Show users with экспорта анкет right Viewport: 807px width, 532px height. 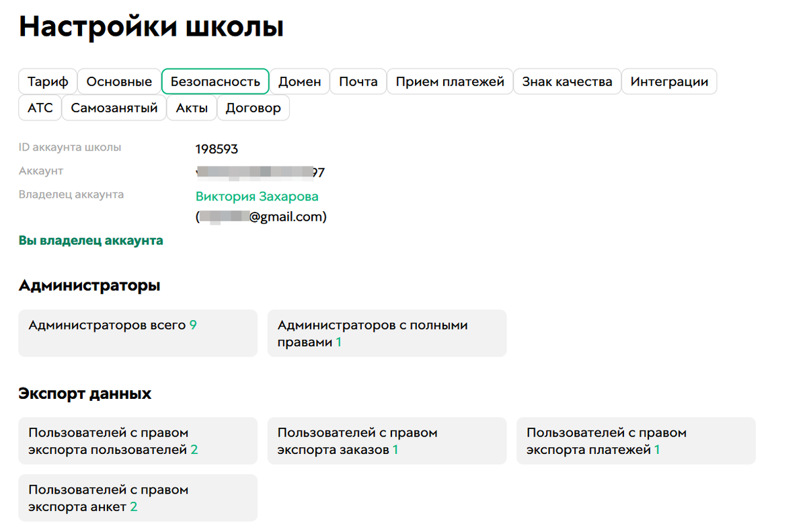[x=137, y=498]
